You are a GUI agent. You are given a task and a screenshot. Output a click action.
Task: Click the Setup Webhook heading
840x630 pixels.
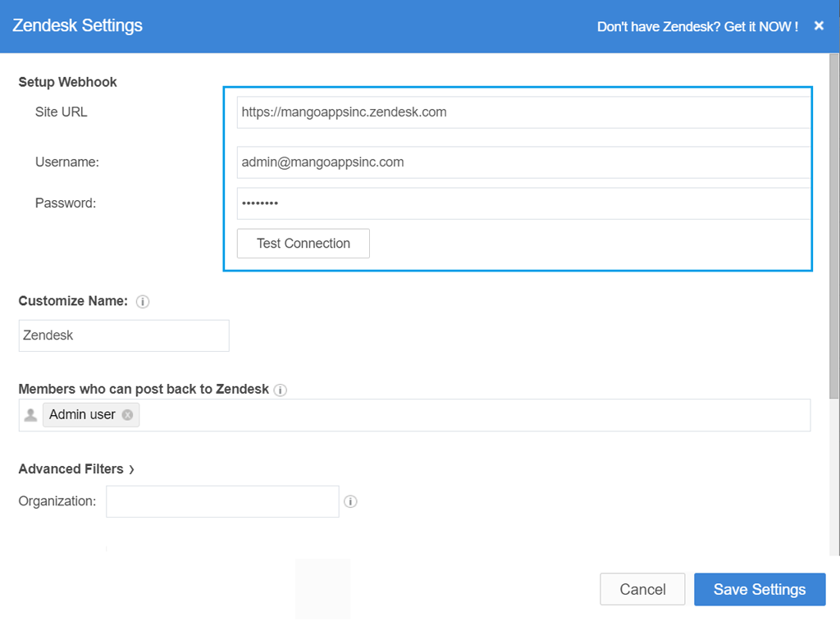pos(67,82)
